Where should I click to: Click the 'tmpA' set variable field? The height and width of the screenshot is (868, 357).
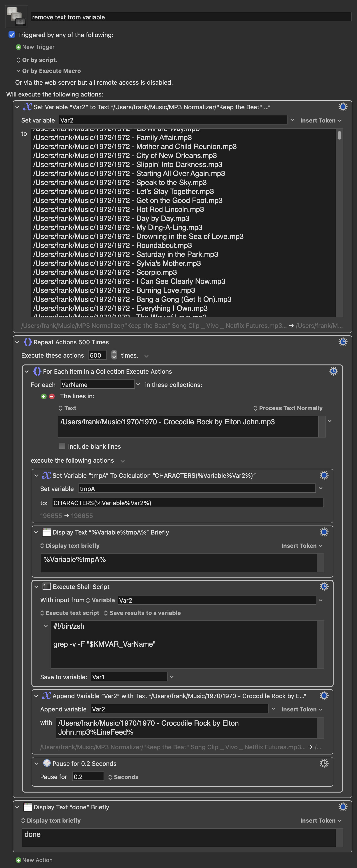click(x=197, y=489)
